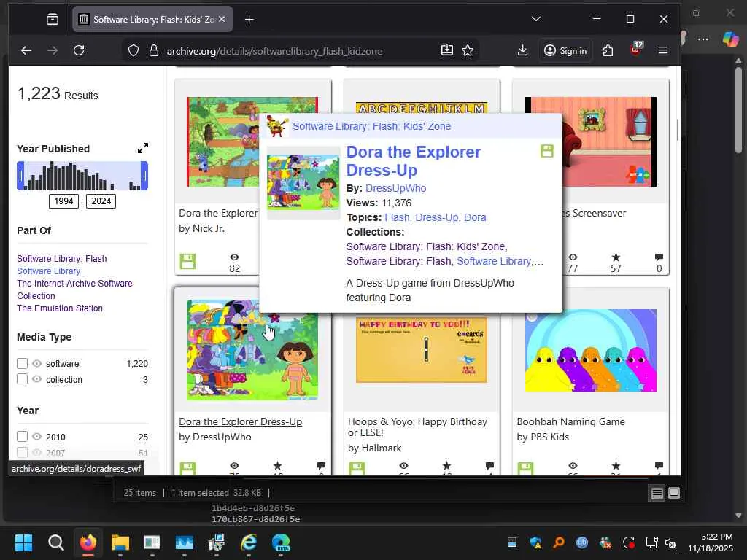Open Windows Start menu
This screenshot has width=747, height=560.
(x=23, y=542)
